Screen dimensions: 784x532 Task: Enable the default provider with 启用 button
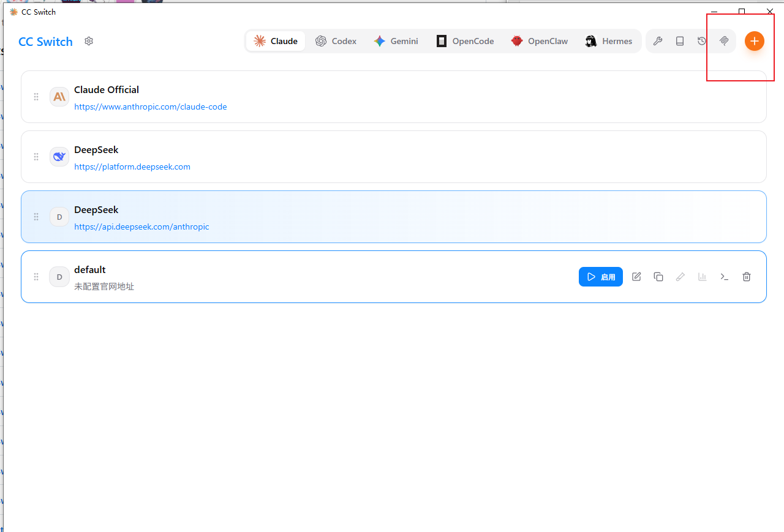601,277
